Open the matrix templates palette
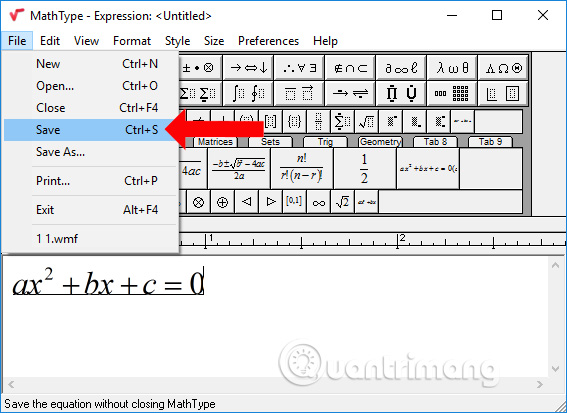 coord(452,94)
